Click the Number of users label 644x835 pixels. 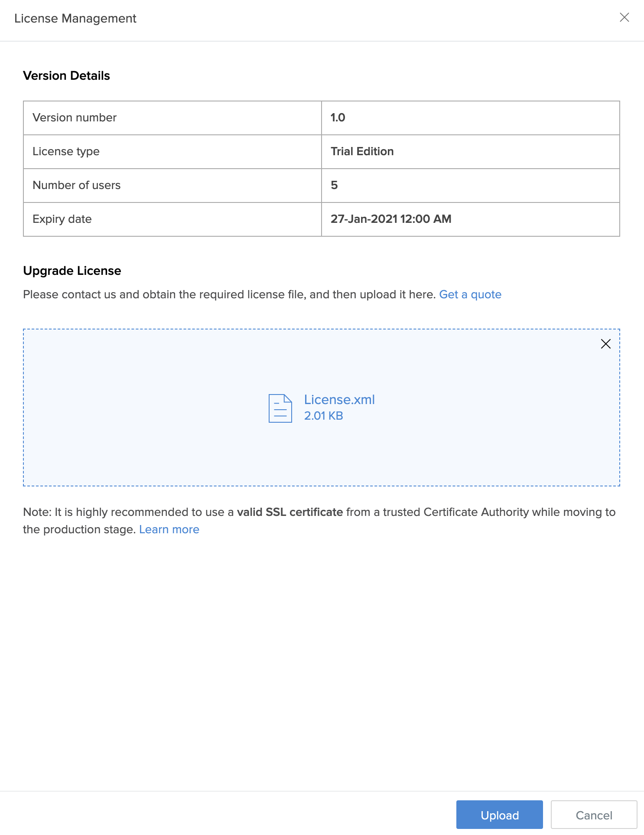[76, 185]
